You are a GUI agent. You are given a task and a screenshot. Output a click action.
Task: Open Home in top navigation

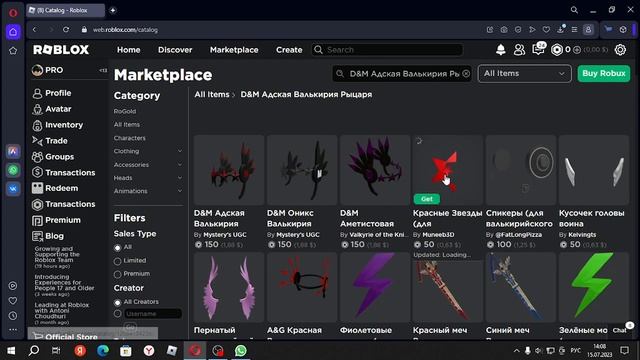tap(129, 50)
